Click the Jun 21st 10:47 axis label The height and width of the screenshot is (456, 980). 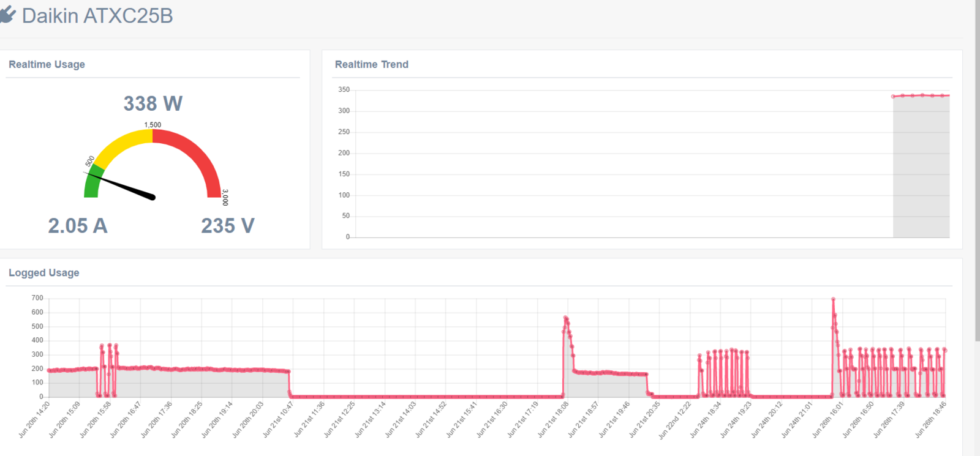point(279,419)
